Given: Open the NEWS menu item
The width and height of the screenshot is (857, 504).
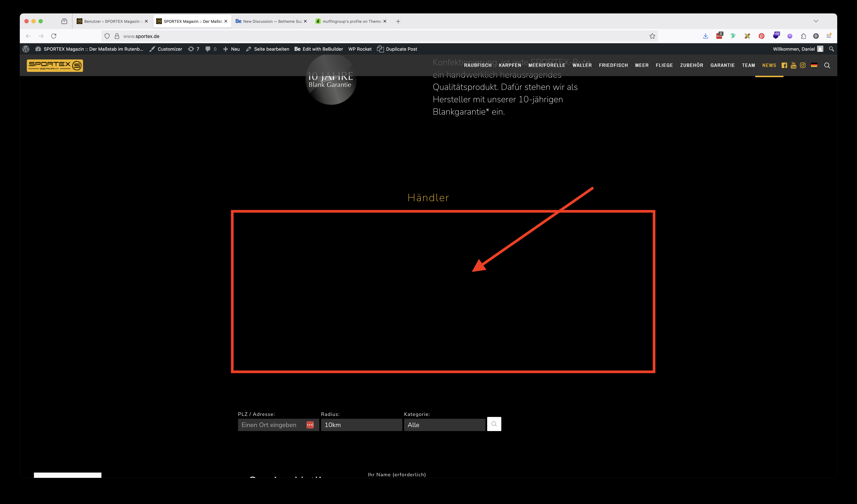Looking at the screenshot, I should click(769, 65).
